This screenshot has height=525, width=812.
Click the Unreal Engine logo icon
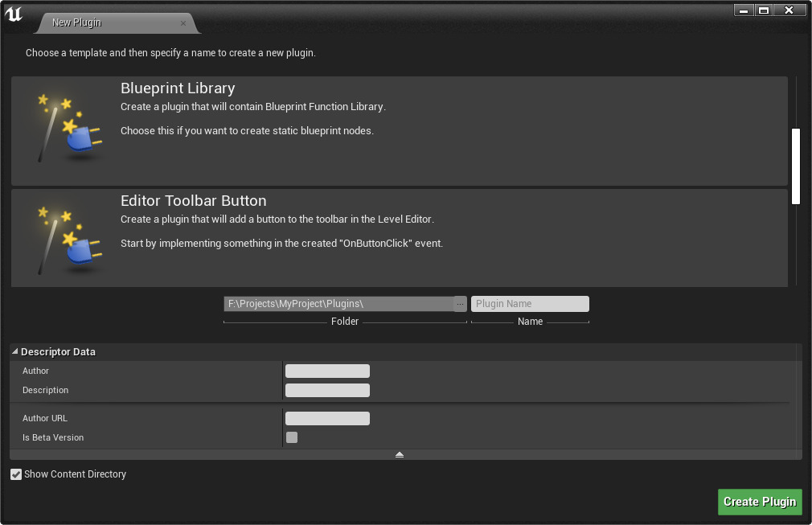tap(14, 14)
